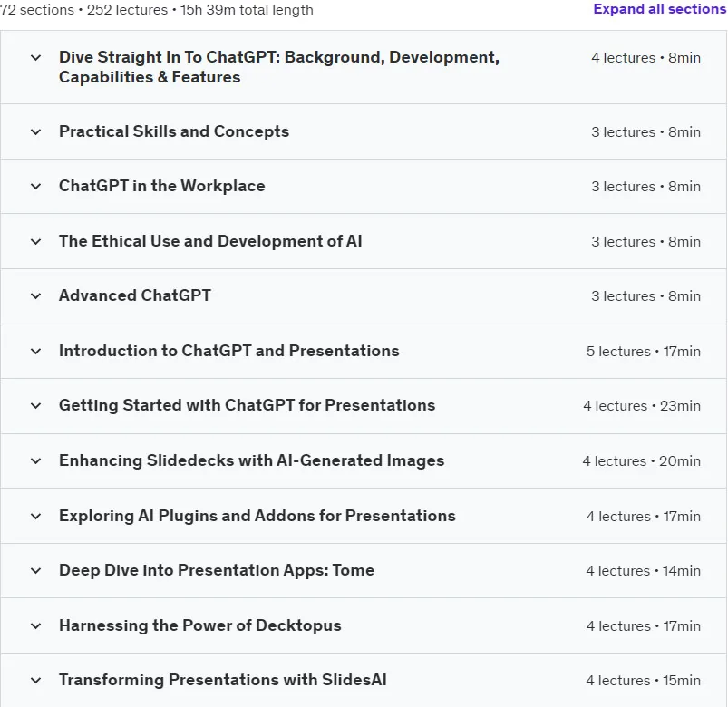Click the 5 lectures • 17min label

coord(644,352)
